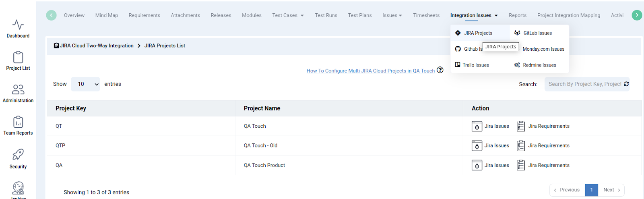Screen dimensions: 644x199
Task: Select Github Issues menu entry
Action: coord(469,49)
